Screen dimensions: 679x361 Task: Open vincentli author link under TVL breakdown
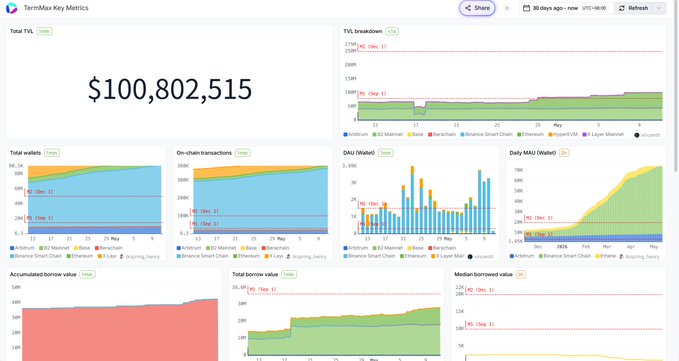(x=647, y=135)
